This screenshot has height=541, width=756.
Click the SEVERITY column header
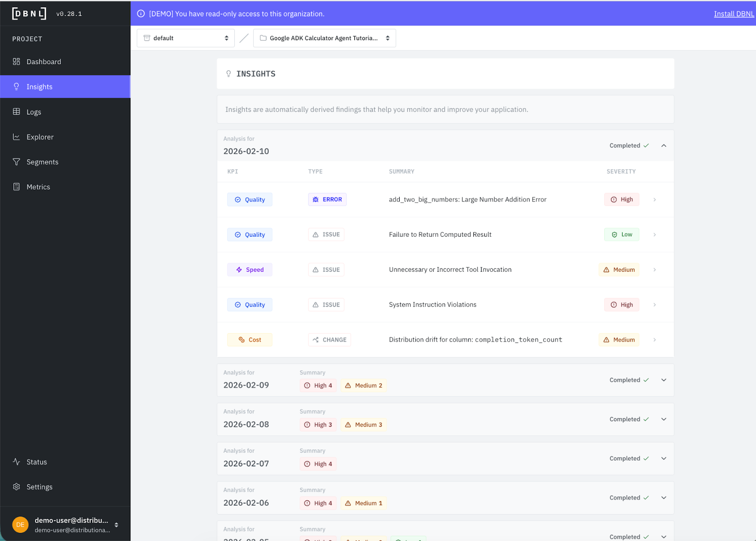(x=621, y=172)
